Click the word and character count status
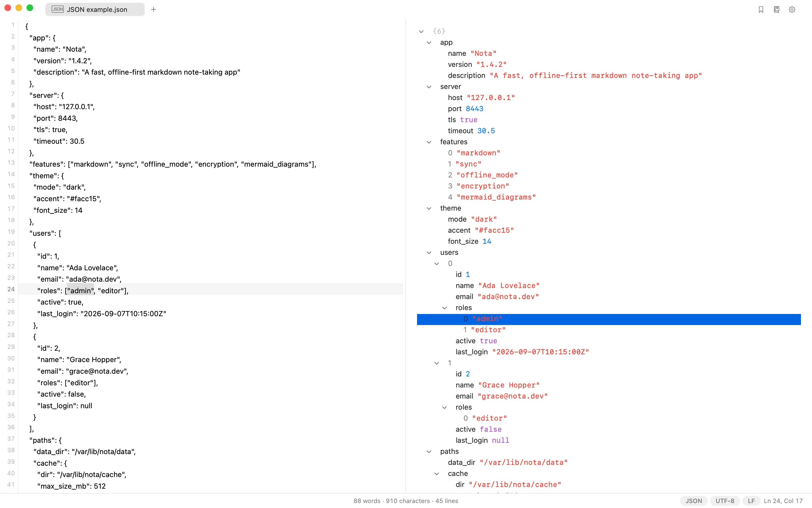812x508 pixels. (x=405, y=501)
